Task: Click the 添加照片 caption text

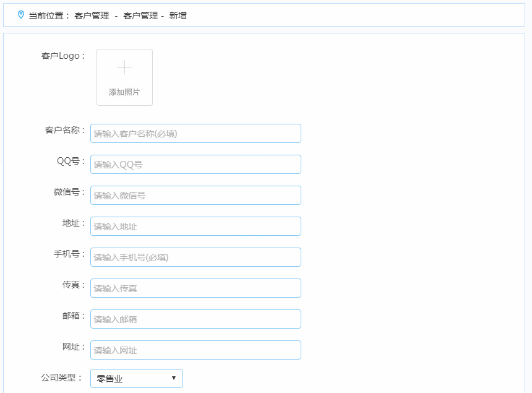Action: (124, 92)
